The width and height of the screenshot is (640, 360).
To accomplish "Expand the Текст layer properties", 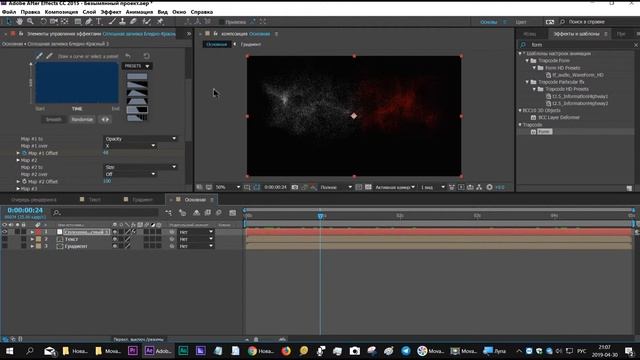I will pyautogui.click(x=32, y=239).
